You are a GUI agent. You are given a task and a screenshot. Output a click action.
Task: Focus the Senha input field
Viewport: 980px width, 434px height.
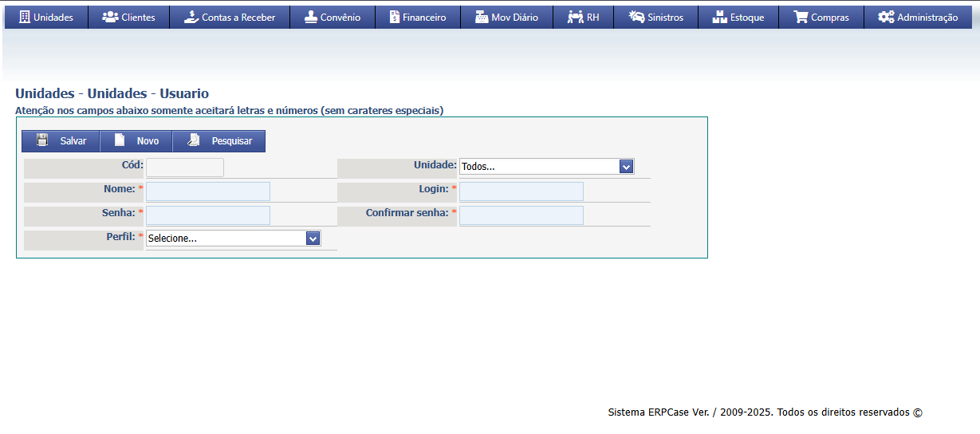tap(208, 215)
